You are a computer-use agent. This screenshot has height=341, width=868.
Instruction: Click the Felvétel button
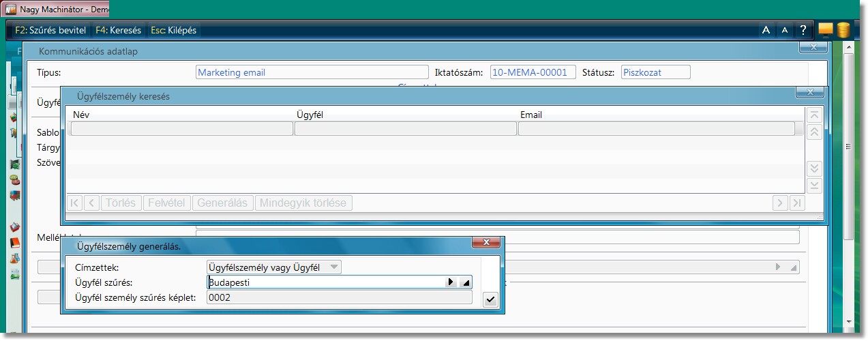166,203
